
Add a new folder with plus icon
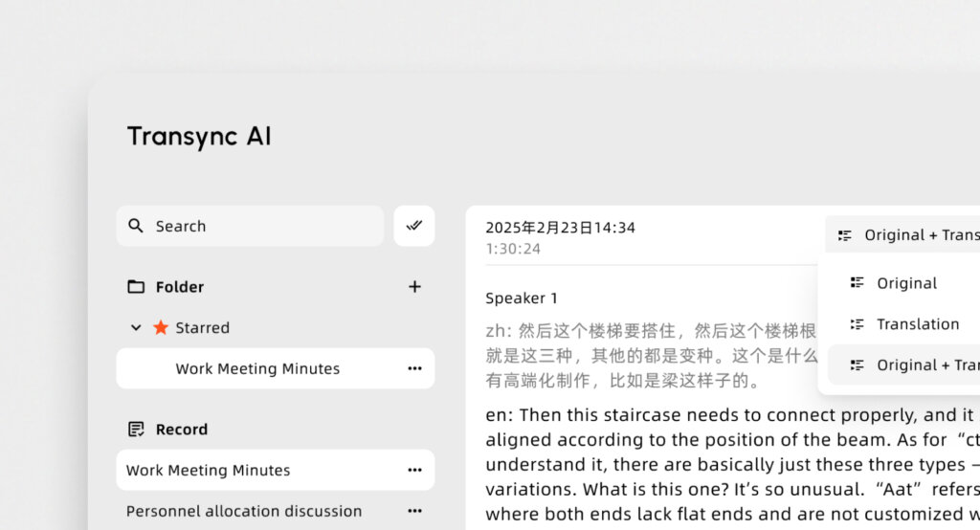click(x=414, y=287)
